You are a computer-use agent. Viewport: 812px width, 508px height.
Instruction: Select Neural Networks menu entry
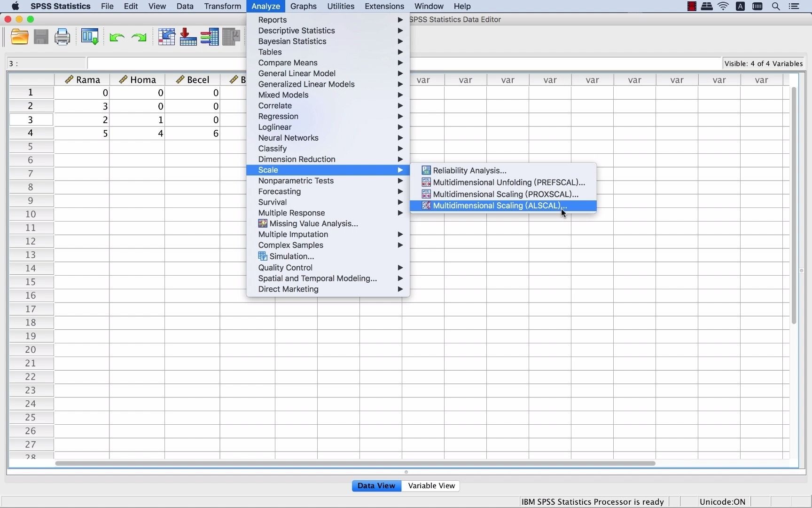coord(328,138)
